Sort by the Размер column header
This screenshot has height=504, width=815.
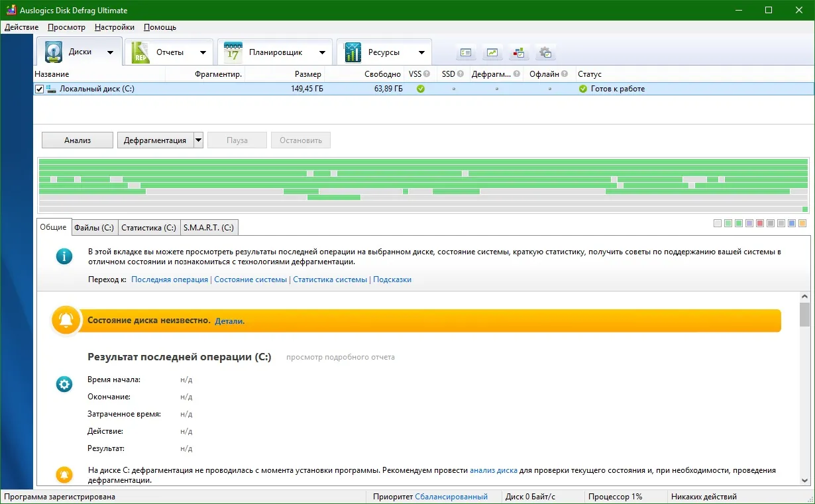click(308, 74)
